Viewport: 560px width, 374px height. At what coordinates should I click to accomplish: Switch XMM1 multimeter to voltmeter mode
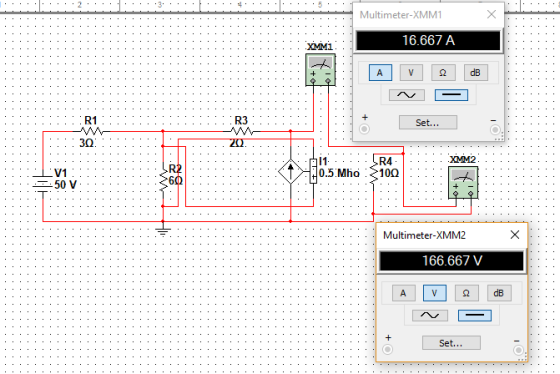411,73
